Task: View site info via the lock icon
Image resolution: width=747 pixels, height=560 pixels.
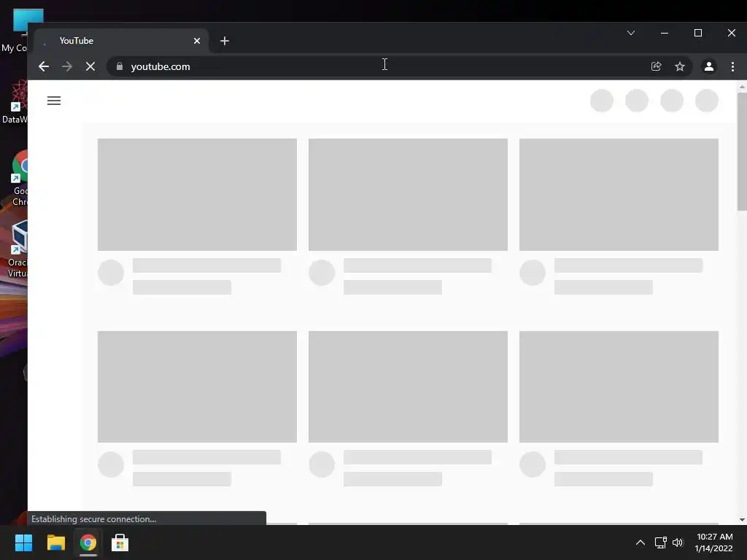Action: (120, 66)
